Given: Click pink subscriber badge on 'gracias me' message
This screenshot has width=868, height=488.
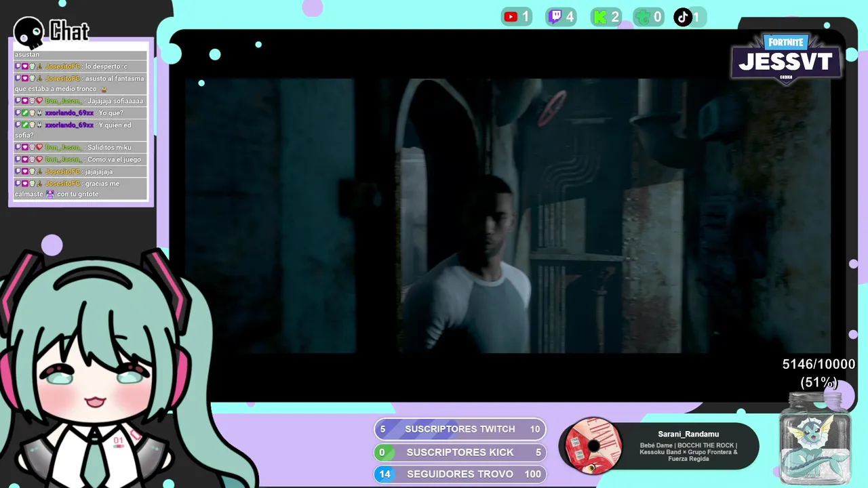Looking at the screenshot, I should (x=25, y=184).
